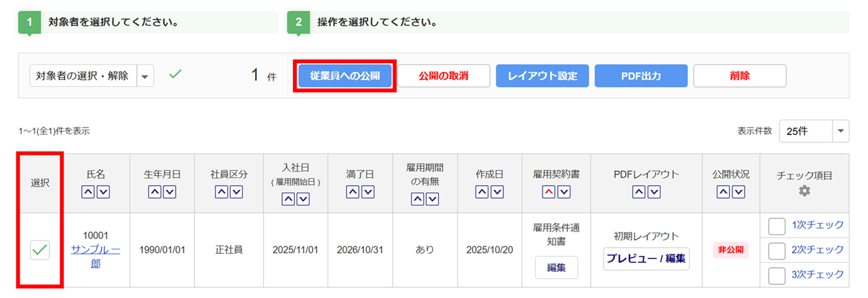This screenshot has height=298, width=868.
Task: Tick the 1次チェック checkbox
Action: (777, 225)
